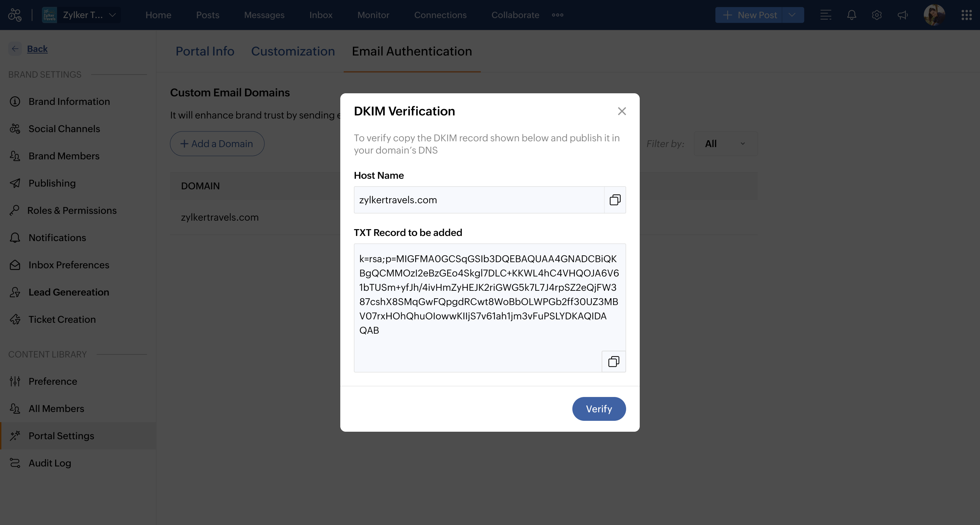Click the Verify button
The width and height of the screenshot is (980, 525).
click(x=599, y=409)
